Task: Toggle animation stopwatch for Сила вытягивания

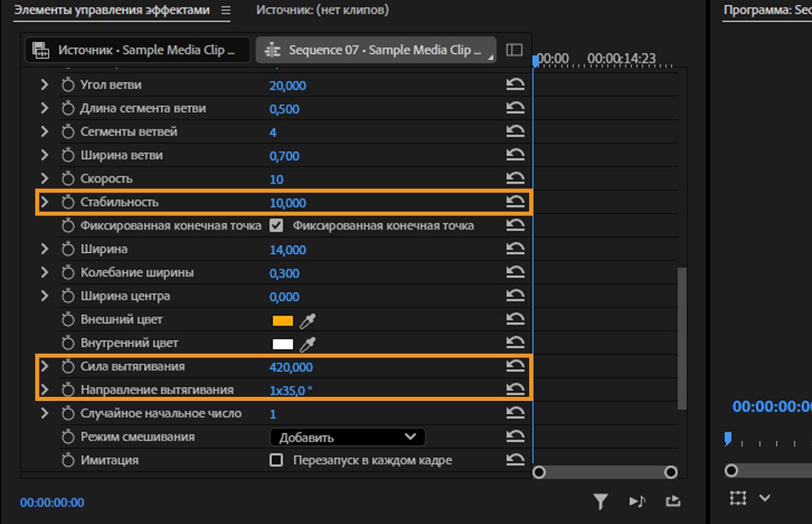Action: [x=67, y=366]
